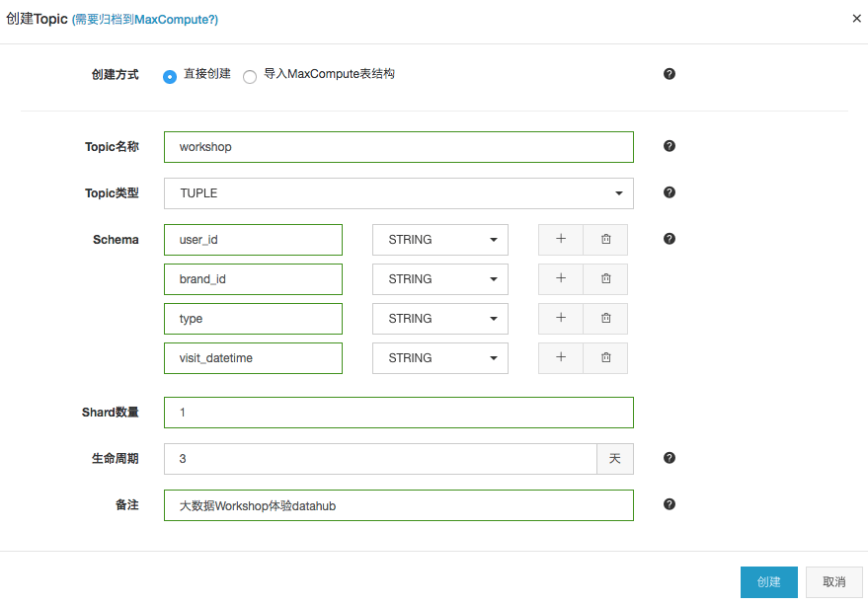Add a field after the type row
Screen dimensions: 868x606
(x=561, y=318)
